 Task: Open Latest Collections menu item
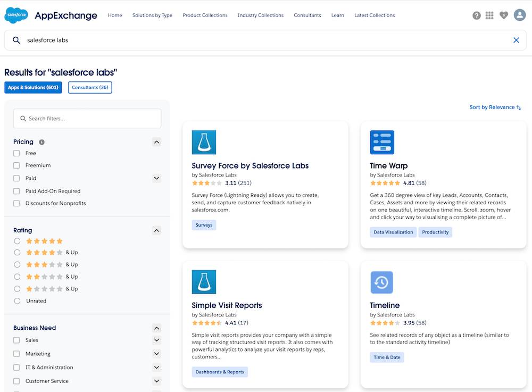click(375, 15)
